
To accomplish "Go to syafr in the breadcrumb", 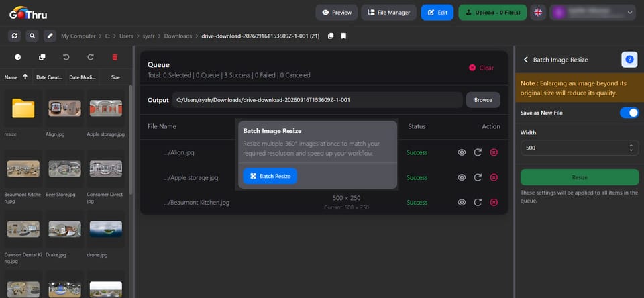I will [x=149, y=36].
